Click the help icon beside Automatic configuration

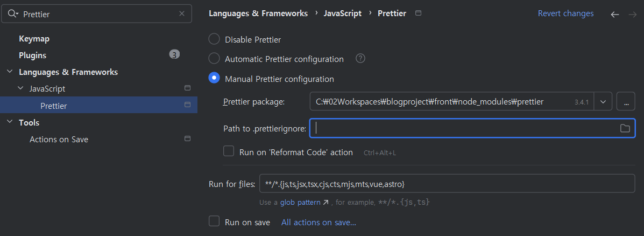(x=360, y=59)
